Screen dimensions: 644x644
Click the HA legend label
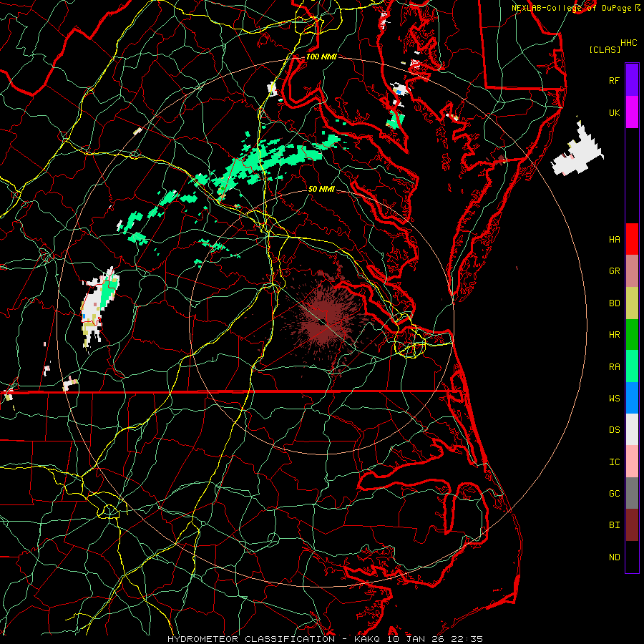614,239
